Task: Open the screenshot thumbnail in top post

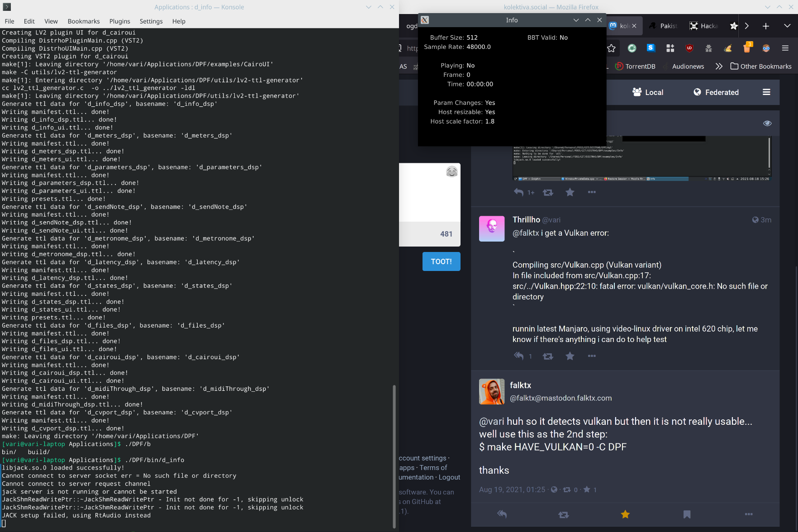Action: [641, 158]
